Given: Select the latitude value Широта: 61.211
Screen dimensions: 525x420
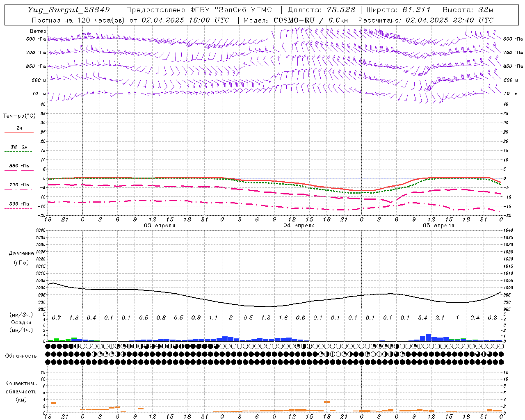Looking at the screenshot, I should click(x=398, y=10).
